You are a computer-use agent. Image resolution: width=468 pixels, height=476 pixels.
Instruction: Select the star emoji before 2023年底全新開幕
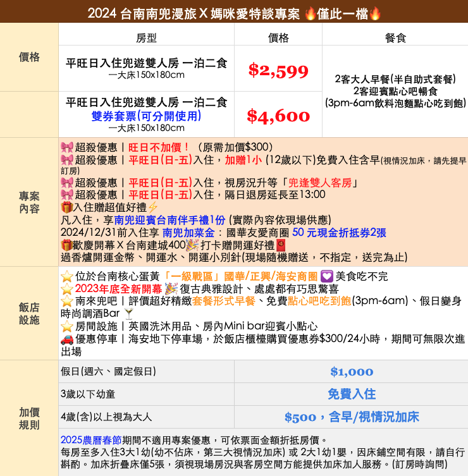pyautogui.click(x=67, y=288)
